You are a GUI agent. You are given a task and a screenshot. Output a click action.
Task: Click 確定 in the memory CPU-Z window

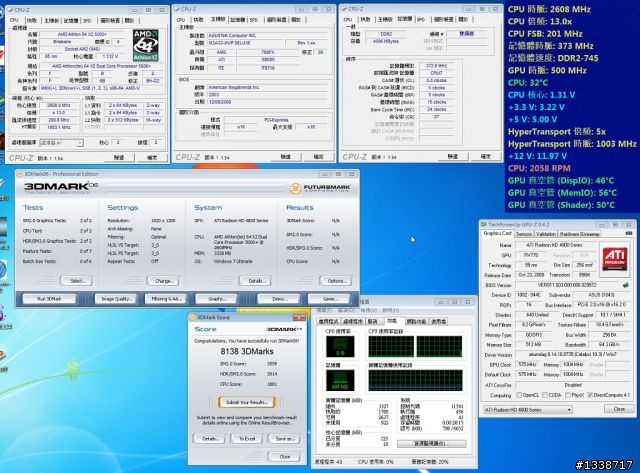click(x=485, y=156)
